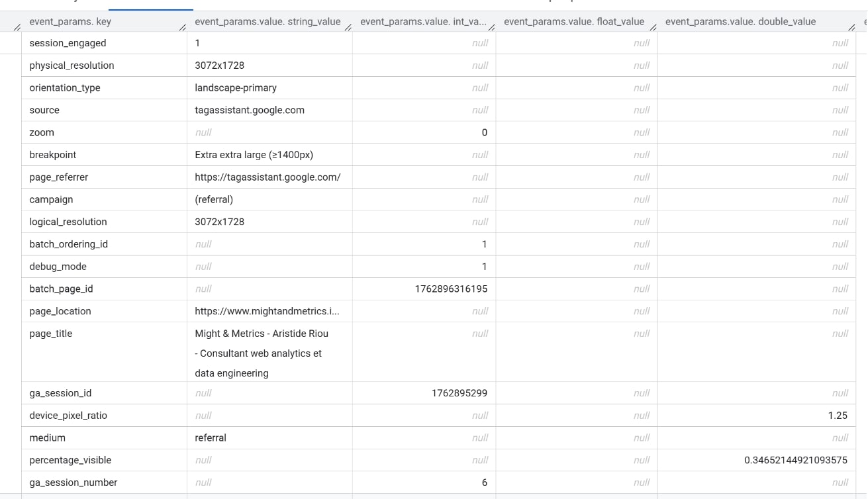The height and width of the screenshot is (499, 868).
Task: Select the event_params.value.double_value column header
Action: tap(740, 22)
